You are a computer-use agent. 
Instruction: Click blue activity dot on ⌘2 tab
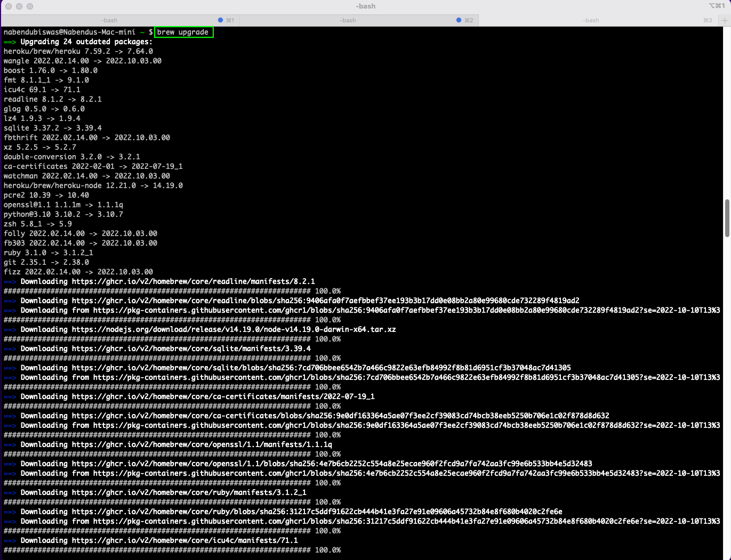click(x=459, y=20)
